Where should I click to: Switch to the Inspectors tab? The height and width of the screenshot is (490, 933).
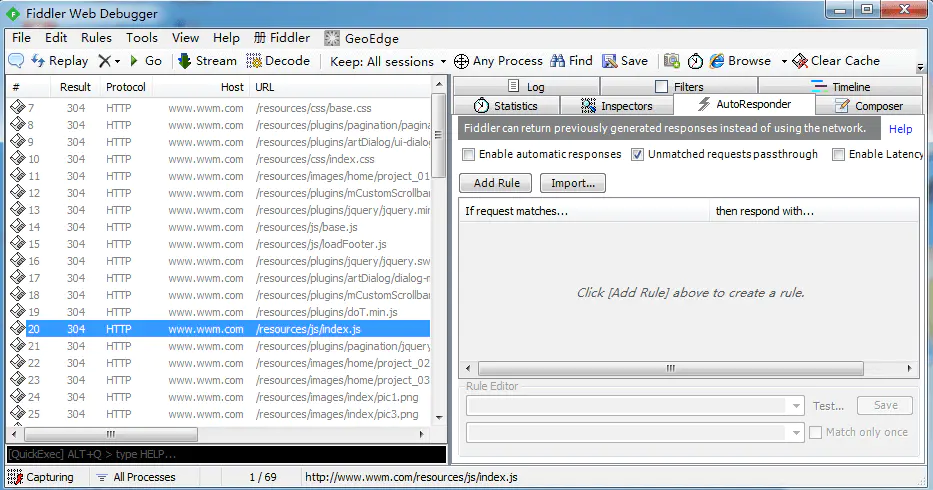(x=616, y=105)
